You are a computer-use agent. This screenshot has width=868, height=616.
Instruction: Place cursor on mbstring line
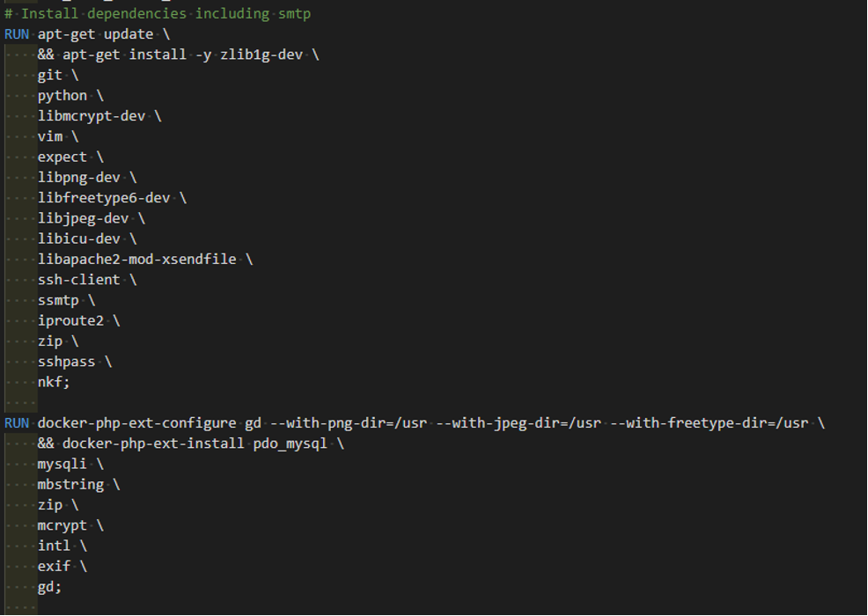tap(70, 485)
